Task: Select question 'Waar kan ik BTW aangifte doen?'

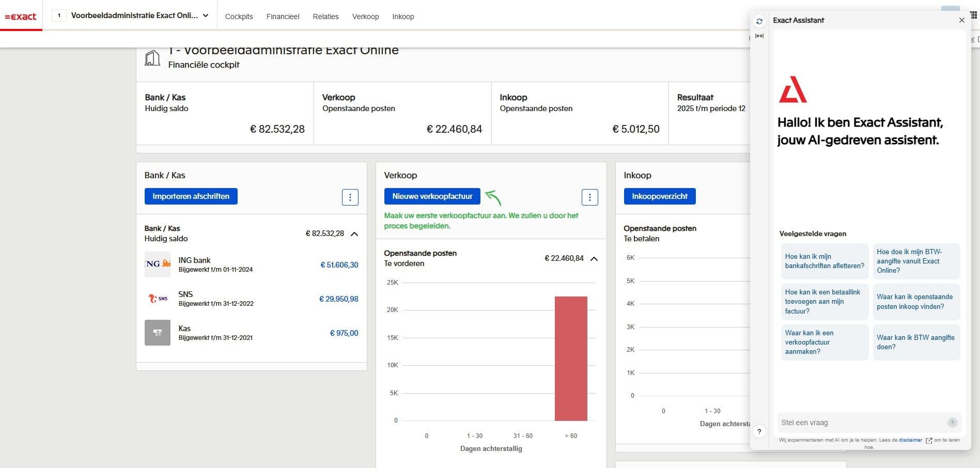Action: pos(916,342)
